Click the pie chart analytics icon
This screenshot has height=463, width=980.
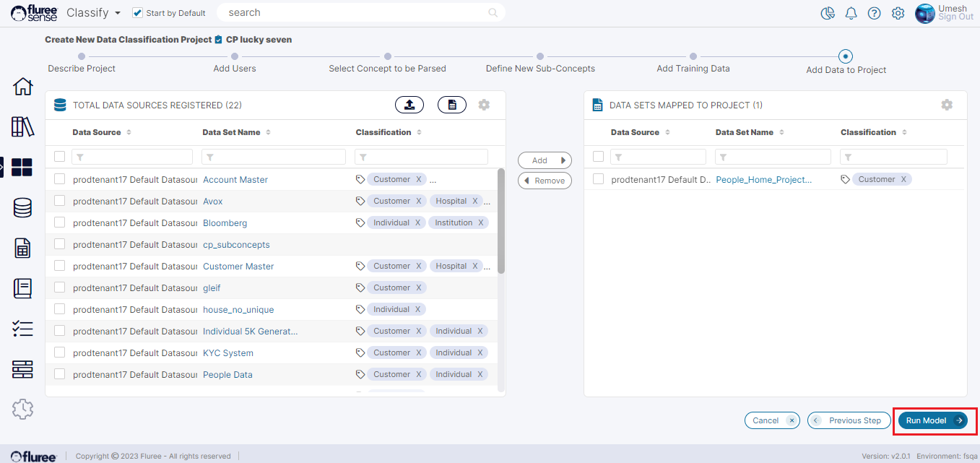coord(828,13)
